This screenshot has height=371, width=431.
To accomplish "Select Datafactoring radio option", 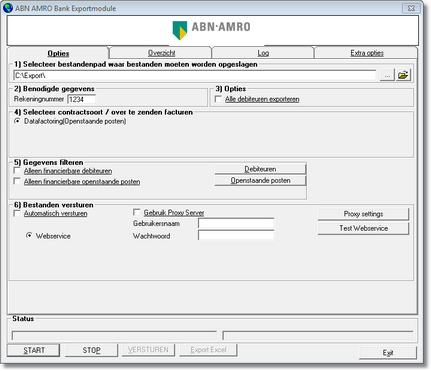I will (17, 121).
